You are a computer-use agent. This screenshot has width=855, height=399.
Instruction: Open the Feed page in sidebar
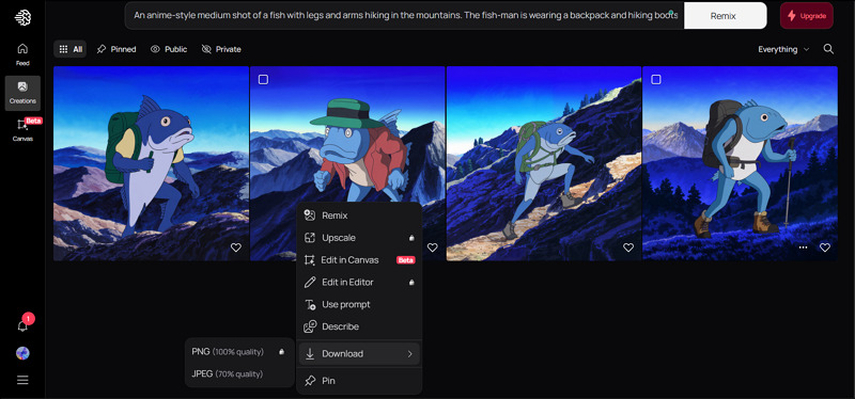point(22,54)
